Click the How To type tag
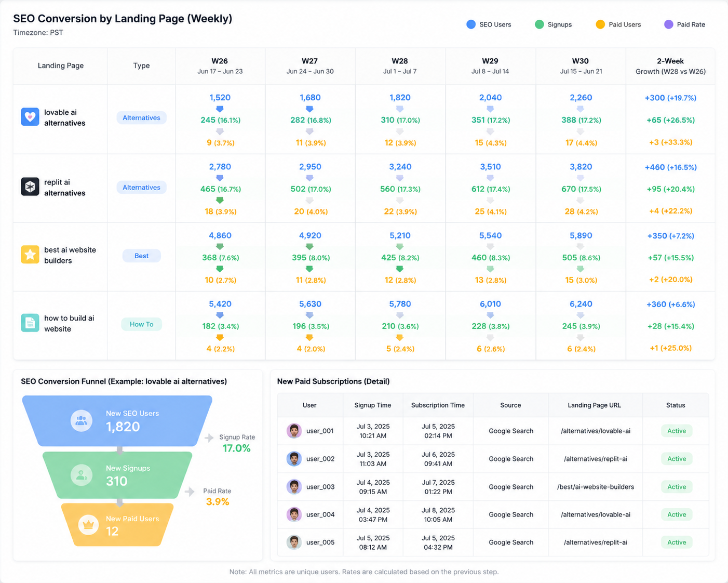 (x=142, y=324)
